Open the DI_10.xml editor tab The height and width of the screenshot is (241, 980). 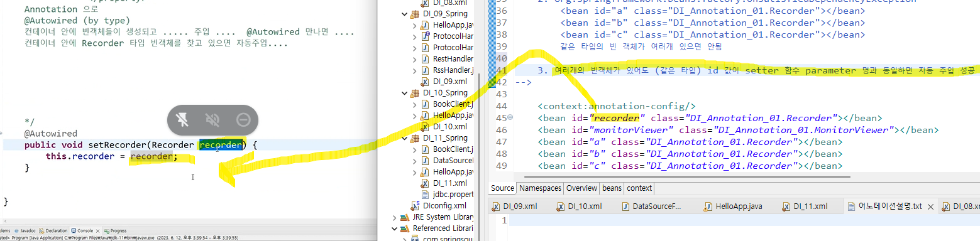click(578, 206)
